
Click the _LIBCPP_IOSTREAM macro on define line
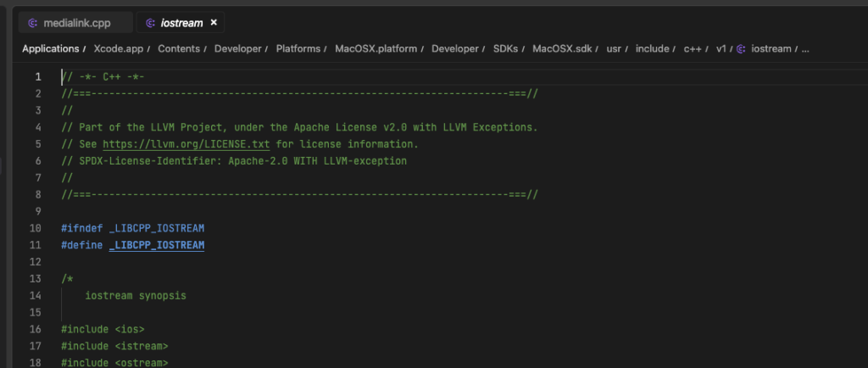pyautogui.click(x=157, y=245)
